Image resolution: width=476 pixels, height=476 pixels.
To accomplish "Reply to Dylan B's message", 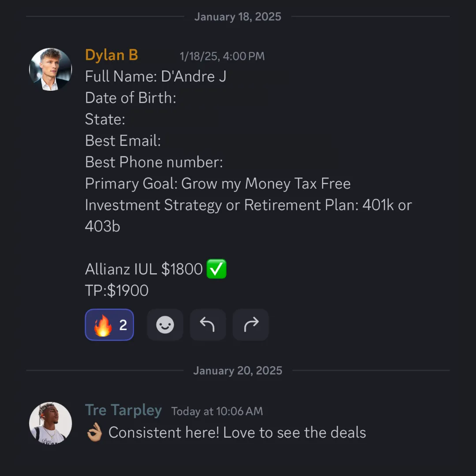I will point(208,325).
